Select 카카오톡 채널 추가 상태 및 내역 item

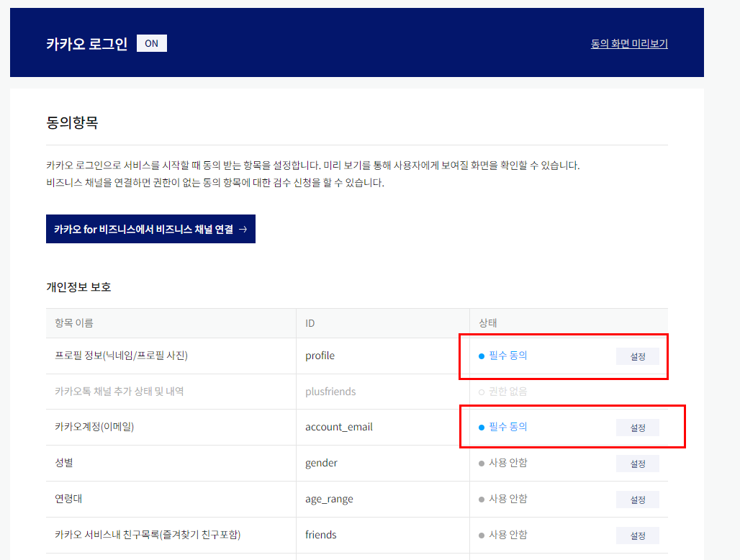[119, 391]
